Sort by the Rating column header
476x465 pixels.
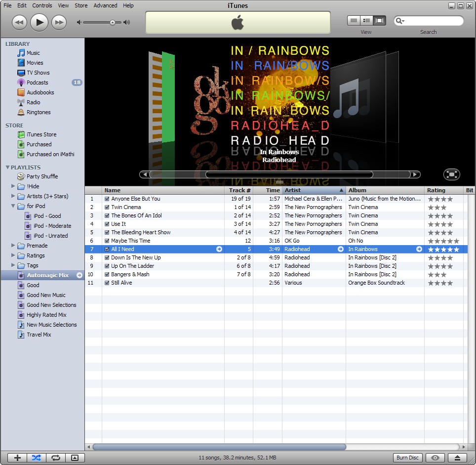443,190
